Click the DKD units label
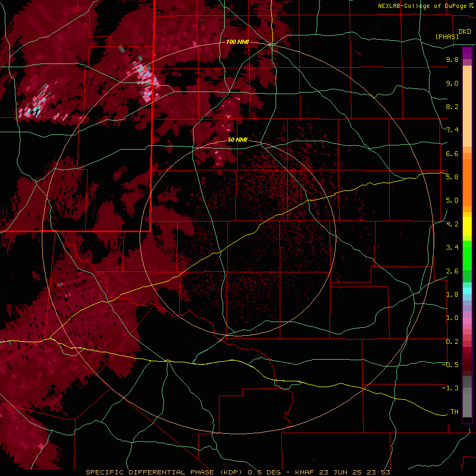 click(x=465, y=32)
